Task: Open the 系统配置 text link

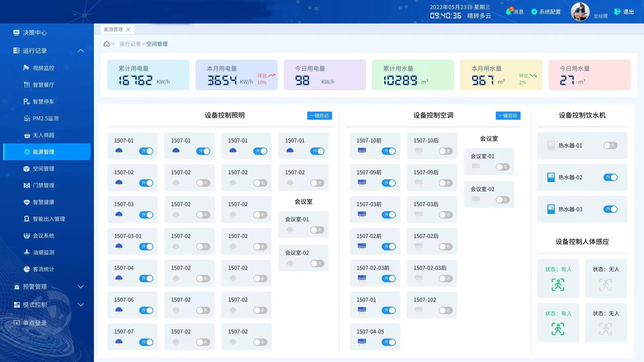Action: (550, 12)
